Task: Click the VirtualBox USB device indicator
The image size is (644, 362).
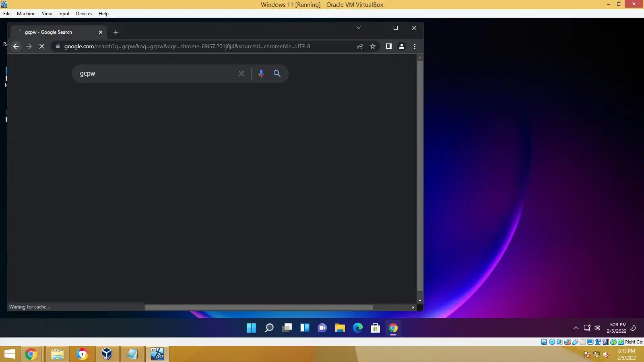Action: pos(575,342)
